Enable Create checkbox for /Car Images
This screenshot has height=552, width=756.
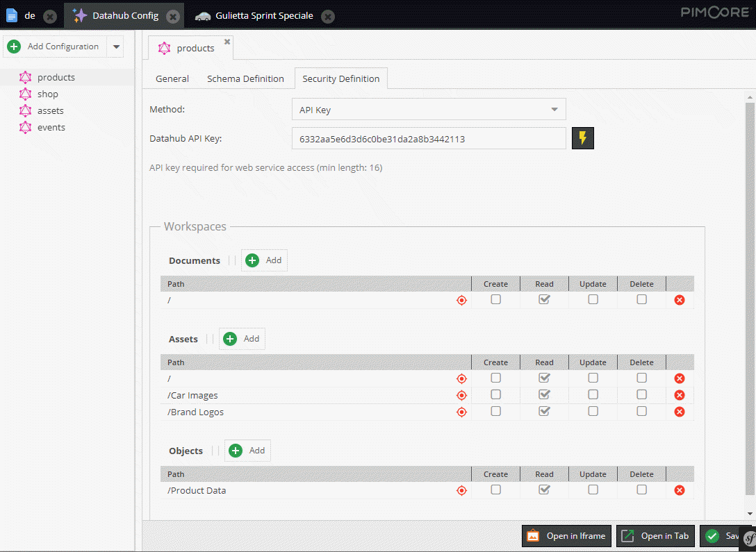click(495, 394)
